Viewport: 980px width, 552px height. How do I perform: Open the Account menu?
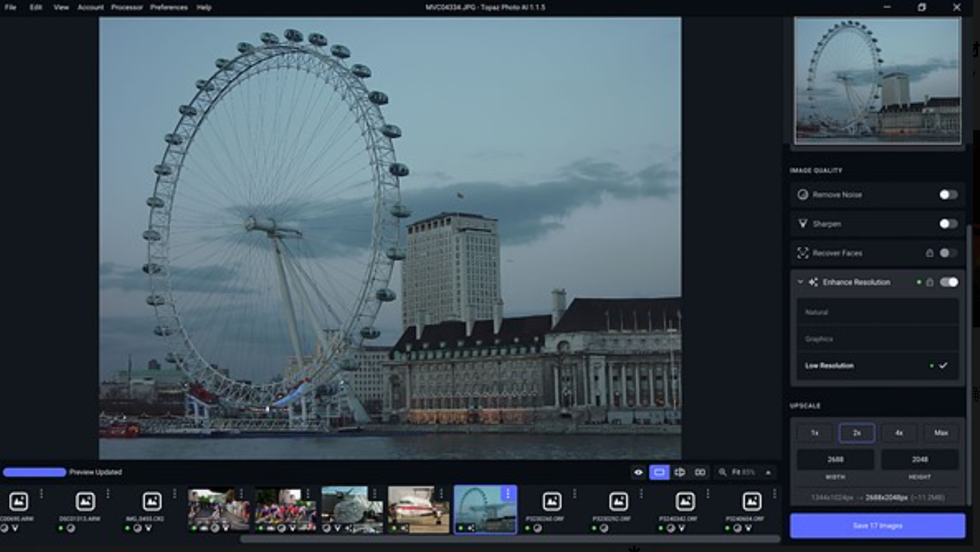tap(90, 8)
